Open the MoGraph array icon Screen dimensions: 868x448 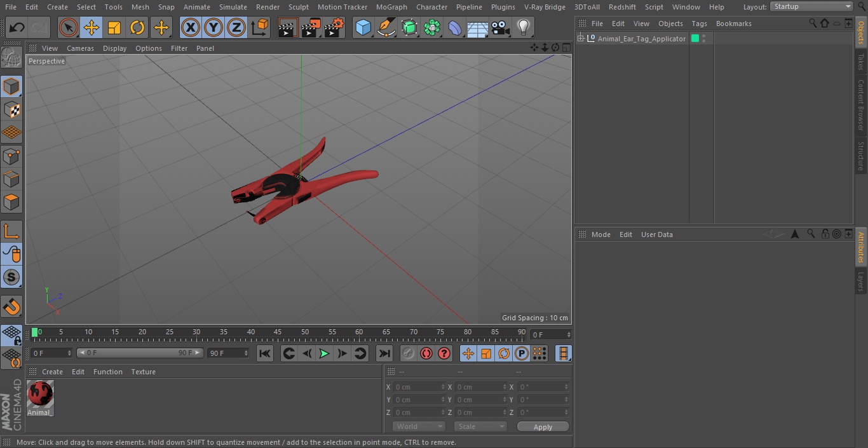coord(432,27)
